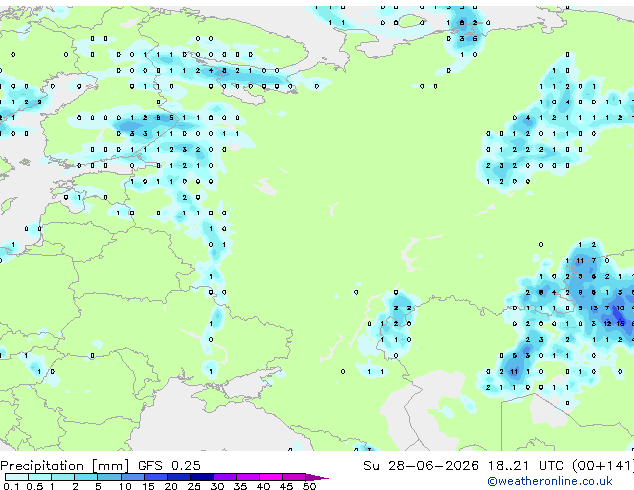Select the 30 to 35 mm purple legend swatch
This screenshot has width=634, height=490.
coord(225,477)
